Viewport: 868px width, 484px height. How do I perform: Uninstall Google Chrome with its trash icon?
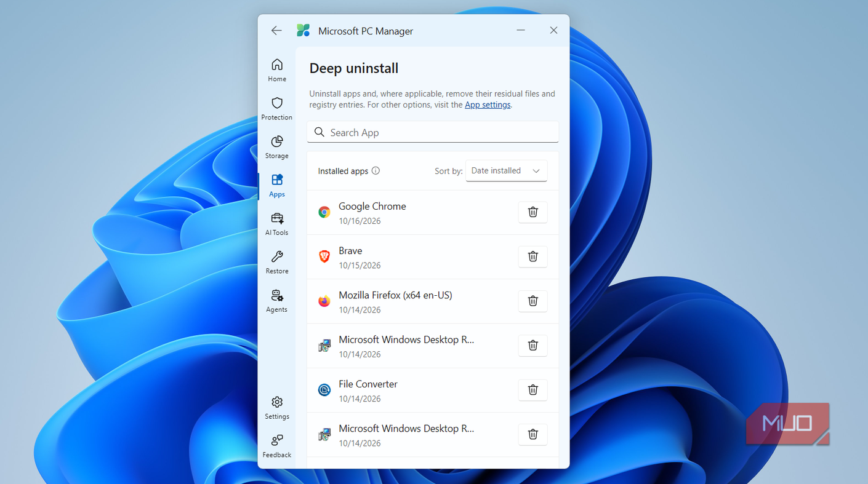(x=533, y=212)
